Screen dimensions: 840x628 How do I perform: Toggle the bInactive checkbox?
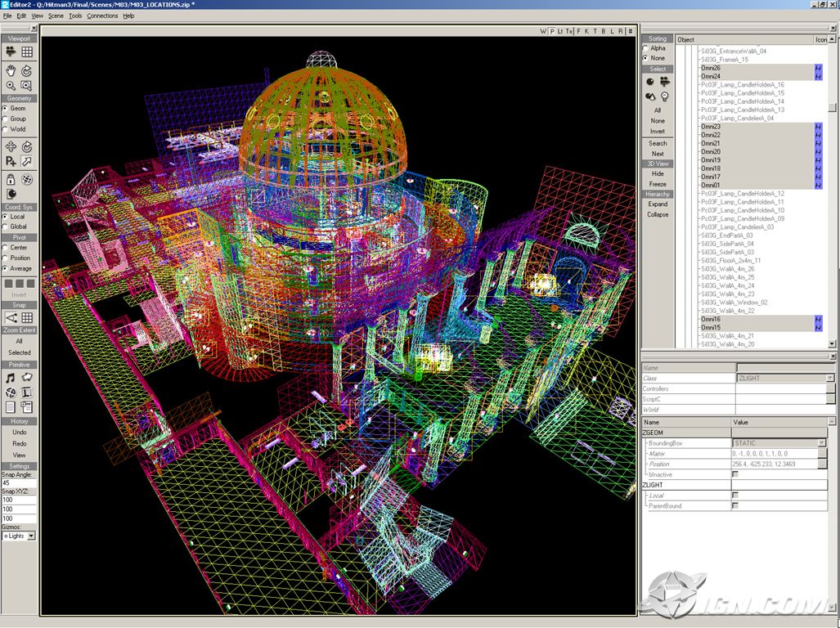[x=735, y=474]
